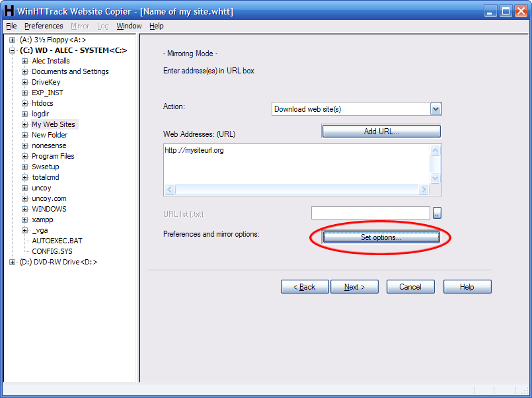Expand the logdir folder
Viewport: 532px width, 398px height.
[24, 114]
